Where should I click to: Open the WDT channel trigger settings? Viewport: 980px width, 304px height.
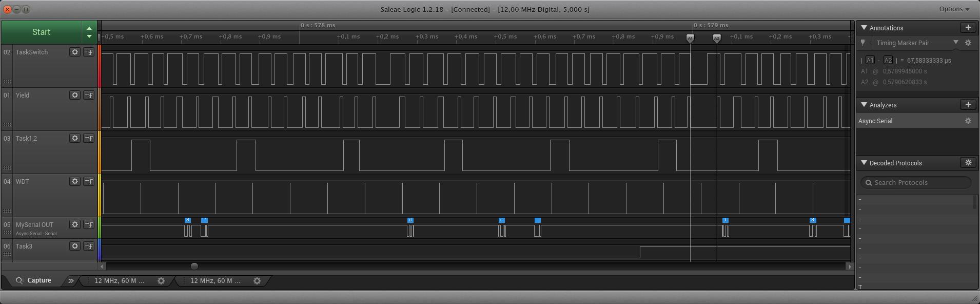[89, 181]
